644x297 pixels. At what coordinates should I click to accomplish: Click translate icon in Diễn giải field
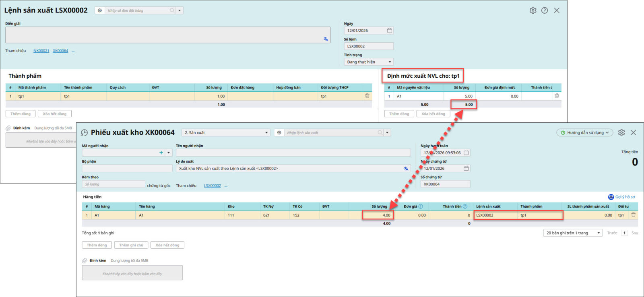coord(326,39)
